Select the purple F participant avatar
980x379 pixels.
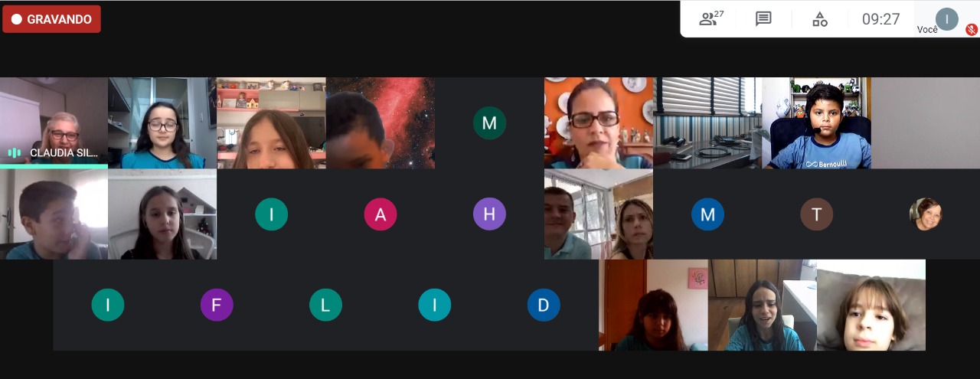(217, 305)
